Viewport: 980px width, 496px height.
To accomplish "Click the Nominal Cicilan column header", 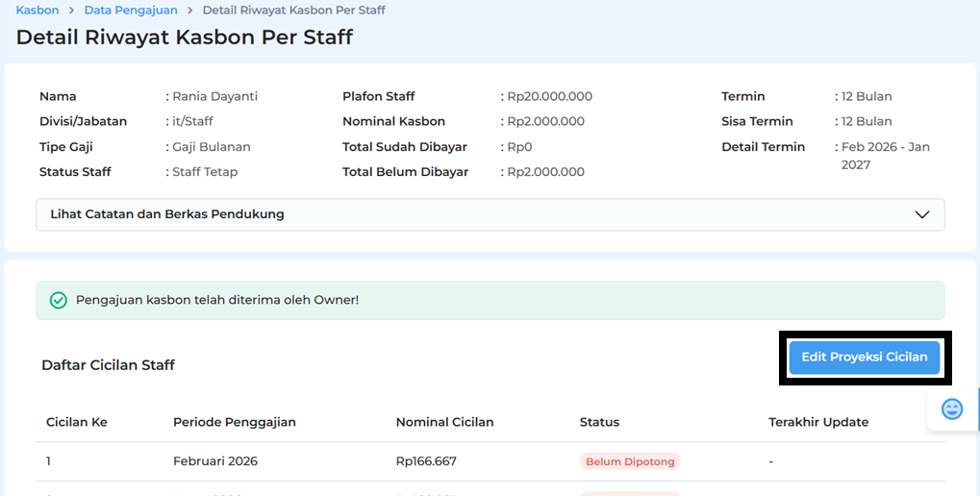I will coord(444,422).
